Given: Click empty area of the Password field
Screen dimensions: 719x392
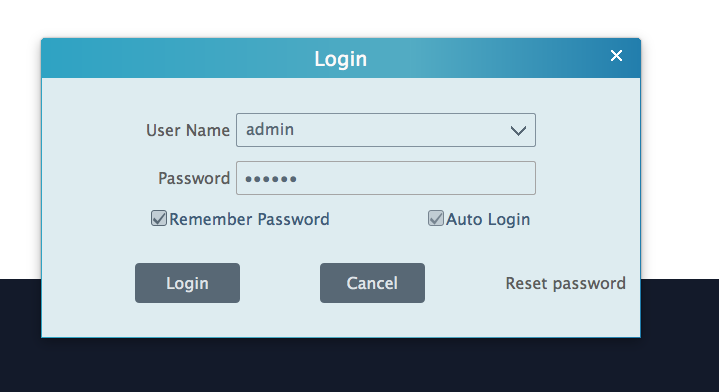Looking at the screenshot, I should pyautogui.click(x=415, y=178).
